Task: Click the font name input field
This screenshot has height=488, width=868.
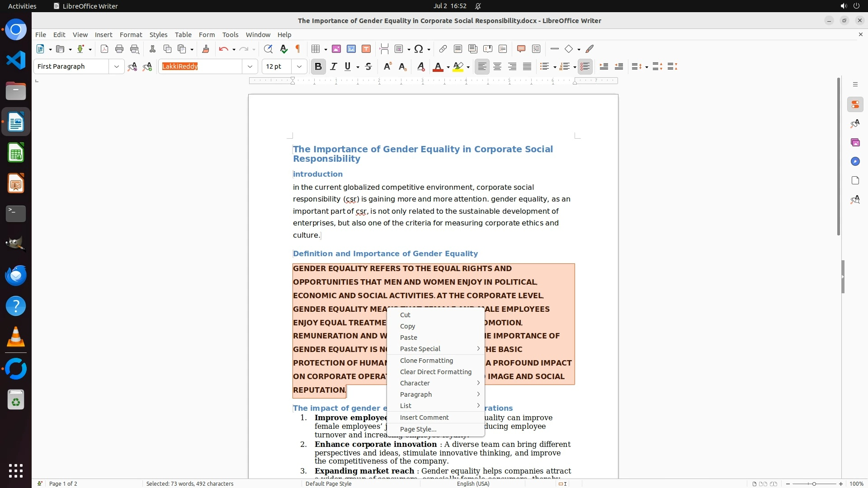Action: pos(201,66)
